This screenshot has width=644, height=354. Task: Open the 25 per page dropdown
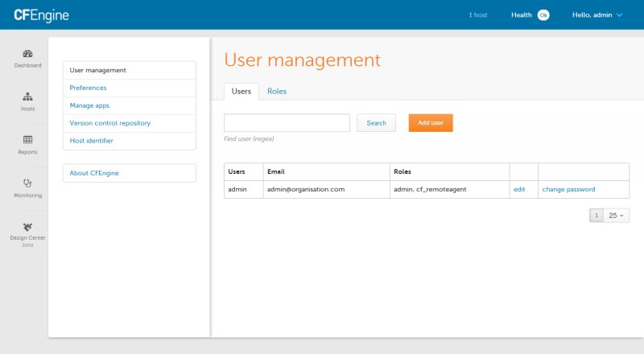coord(616,216)
